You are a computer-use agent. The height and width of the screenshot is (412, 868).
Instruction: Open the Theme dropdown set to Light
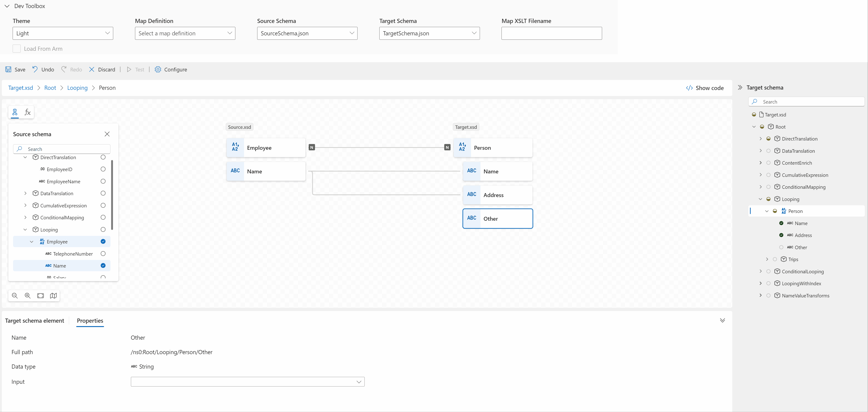[63, 33]
